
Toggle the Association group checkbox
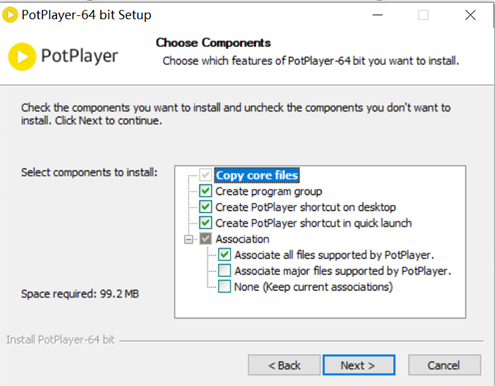205,239
